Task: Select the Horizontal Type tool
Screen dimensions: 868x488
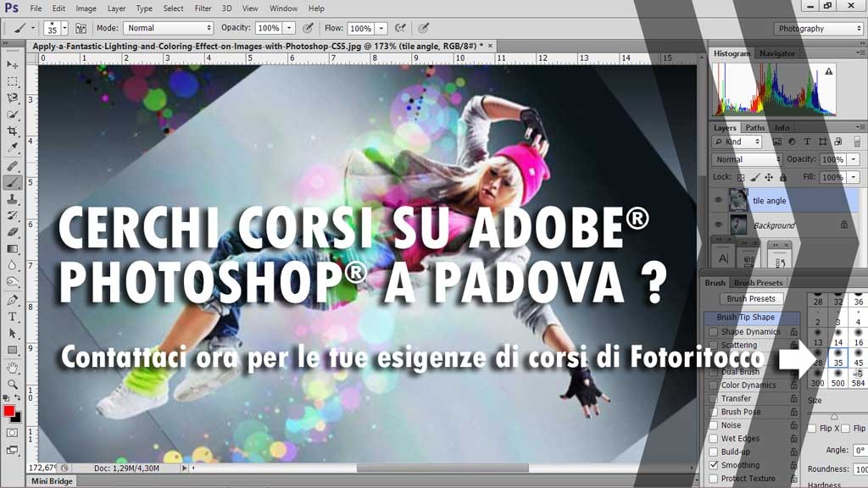Action: [x=12, y=317]
